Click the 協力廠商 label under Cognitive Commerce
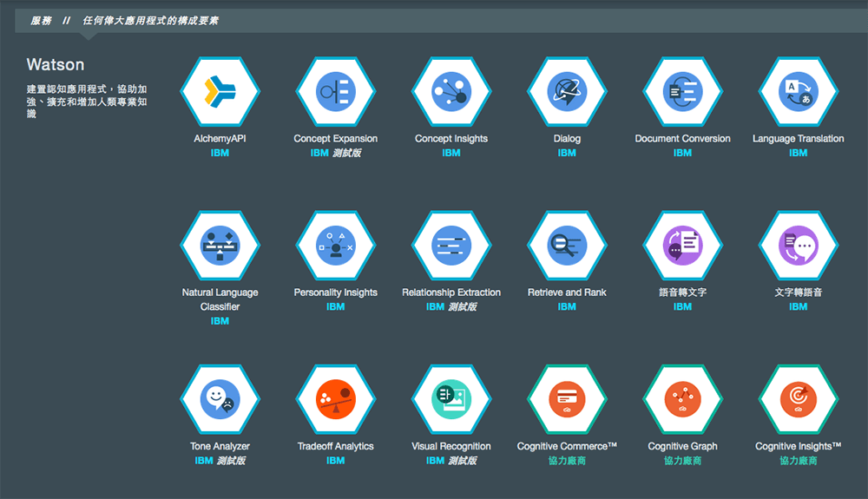 pos(567,460)
